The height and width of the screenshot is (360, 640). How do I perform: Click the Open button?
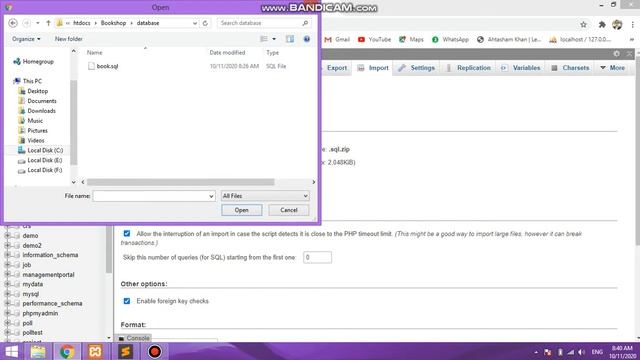coord(242,210)
